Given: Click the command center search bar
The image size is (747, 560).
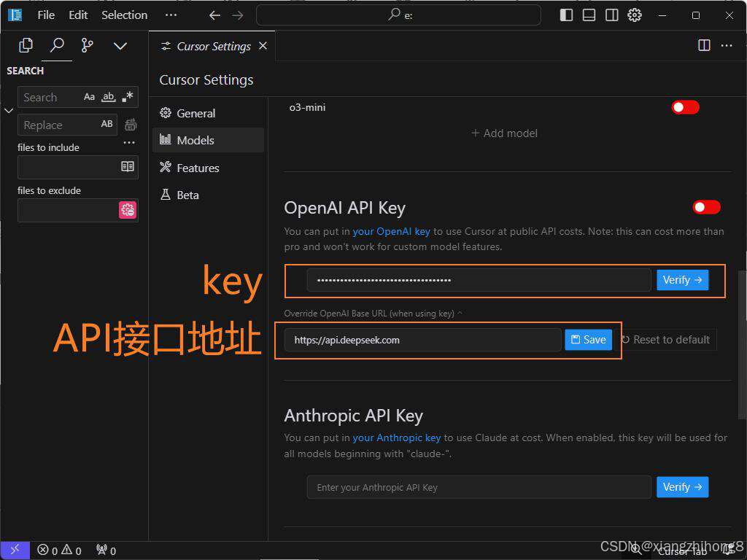Looking at the screenshot, I should [x=399, y=15].
